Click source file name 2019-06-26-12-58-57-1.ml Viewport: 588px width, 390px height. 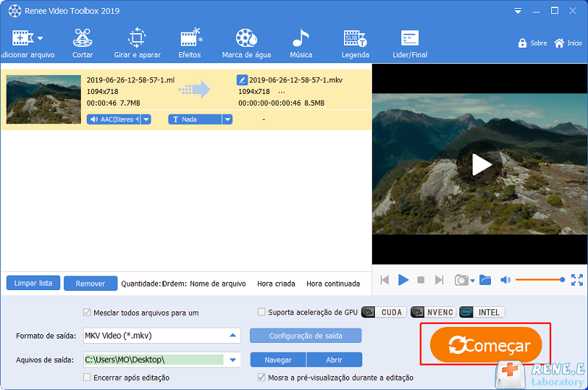click(x=131, y=80)
